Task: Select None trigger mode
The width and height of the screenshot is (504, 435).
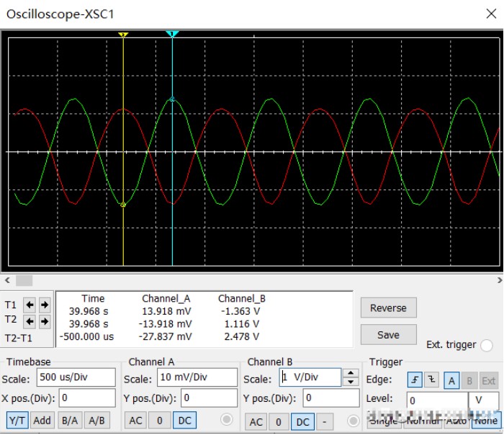Action: pyautogui.click(x=486, y=421)
